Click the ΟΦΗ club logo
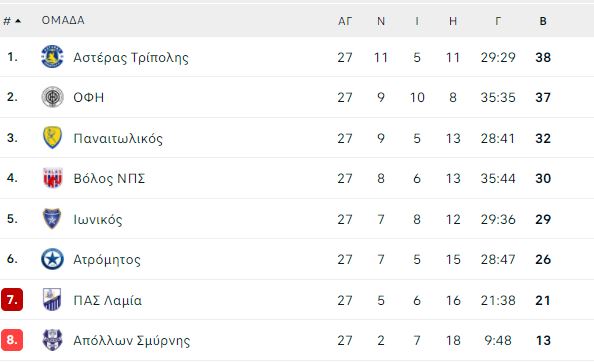This screenshot has width=594, height=363. [x=52, y=97]
